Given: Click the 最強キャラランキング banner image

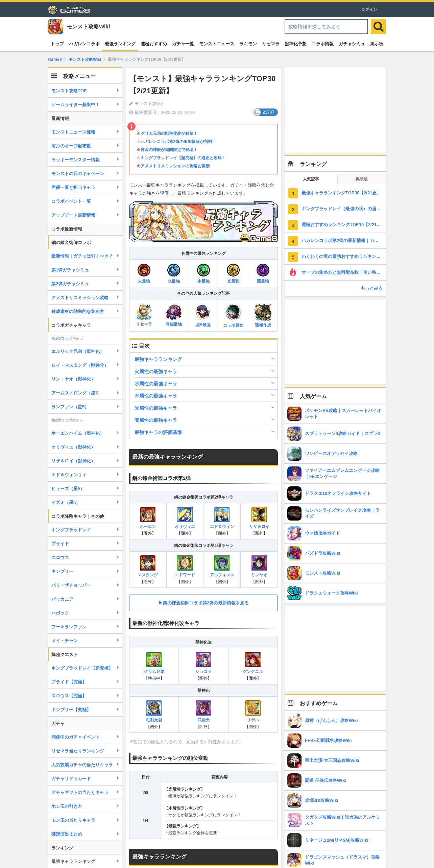Looking at the screenshot, I should (x=203, y=222).
